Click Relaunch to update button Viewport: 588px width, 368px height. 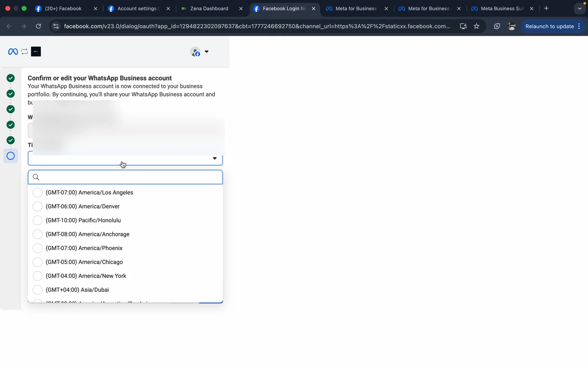[550, 26]
